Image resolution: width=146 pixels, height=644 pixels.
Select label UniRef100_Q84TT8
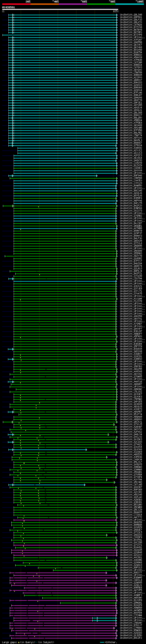[131, 100]
